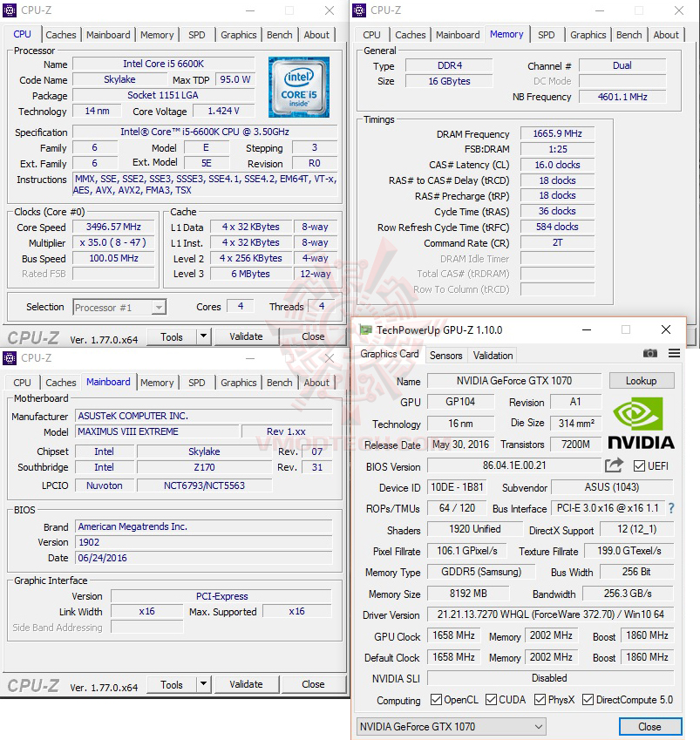Click the Level 3 cache value 6 MBytes
Screen dimensions: 700x740
pos(251,274)
